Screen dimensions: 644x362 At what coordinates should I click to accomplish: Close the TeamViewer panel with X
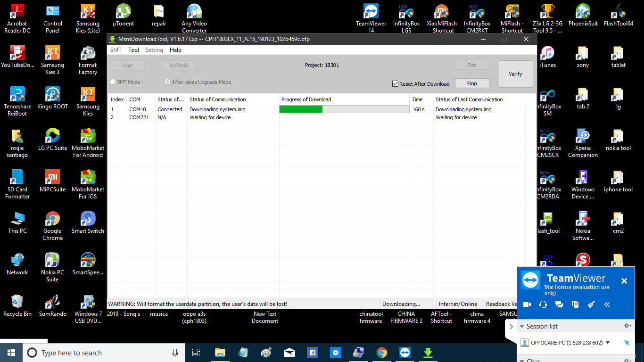(x=624, y=281)
